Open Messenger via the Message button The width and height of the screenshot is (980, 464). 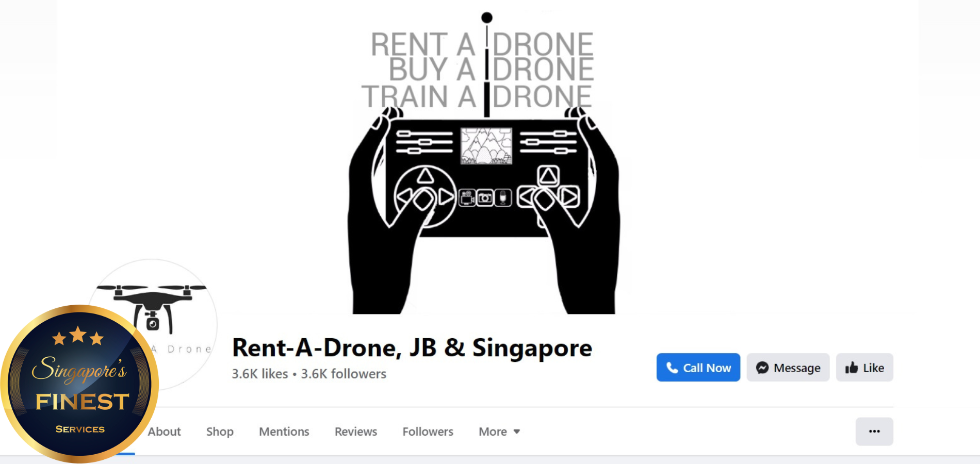[788, 368]
